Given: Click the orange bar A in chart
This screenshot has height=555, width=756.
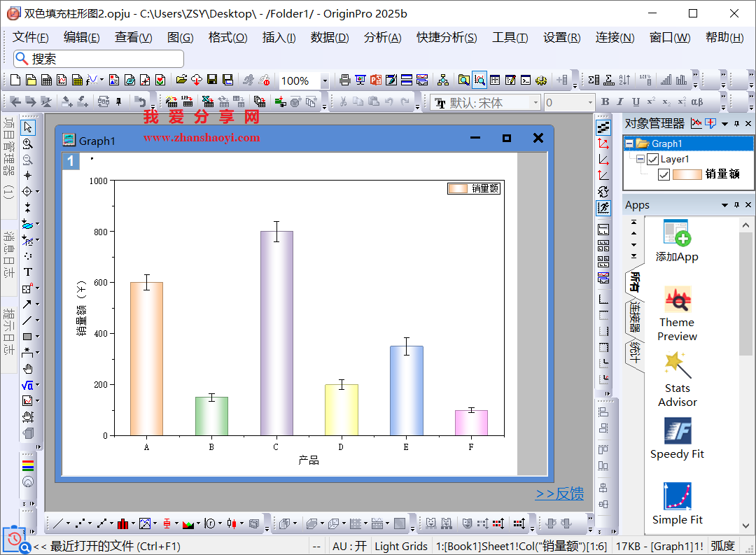Looking at the screenshot, I should [146, 358].
